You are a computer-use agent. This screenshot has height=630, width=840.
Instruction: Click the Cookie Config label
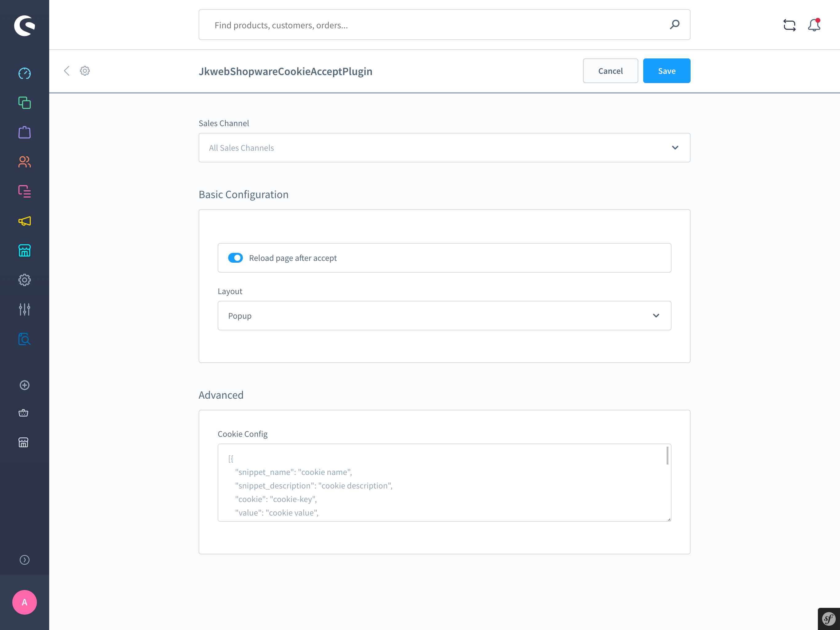(x=242, y=434)
